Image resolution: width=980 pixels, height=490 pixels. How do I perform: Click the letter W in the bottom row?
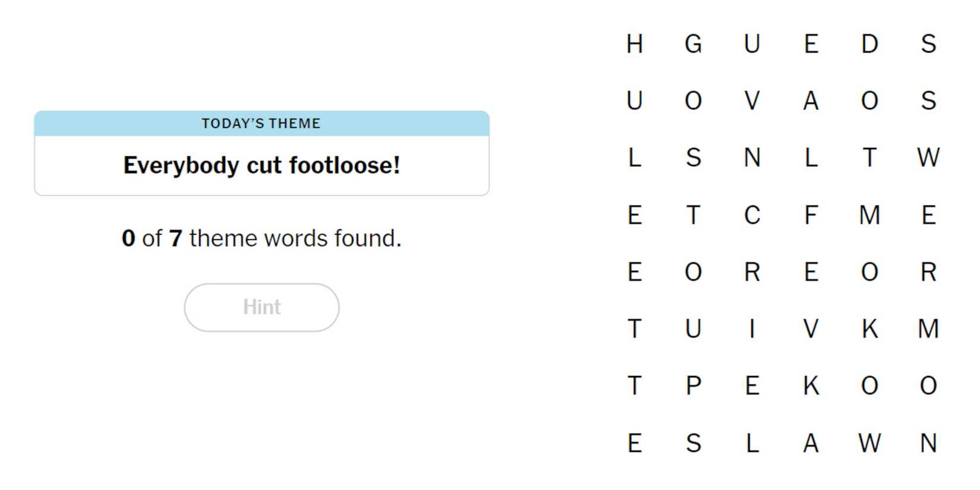(x=870, y=443)
